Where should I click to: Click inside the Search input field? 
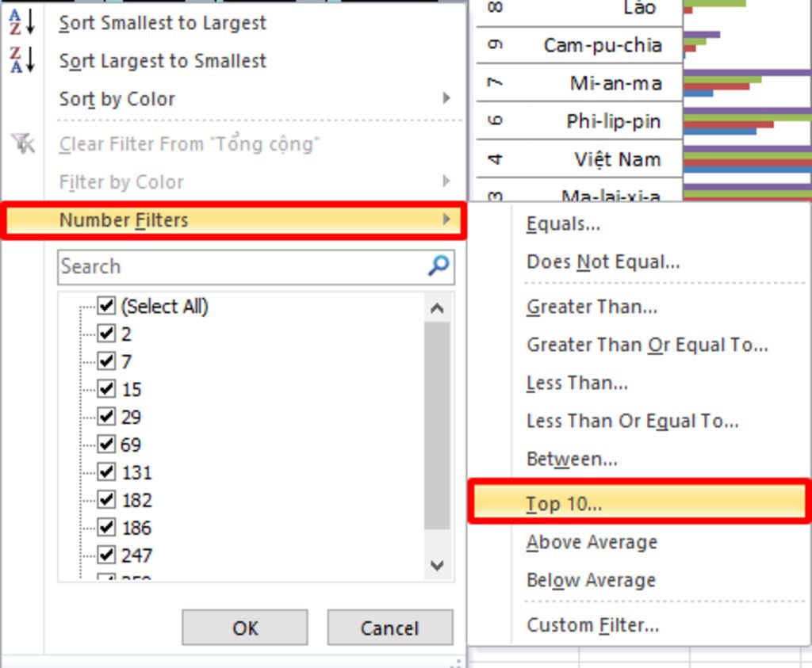(x=241, y=266)
